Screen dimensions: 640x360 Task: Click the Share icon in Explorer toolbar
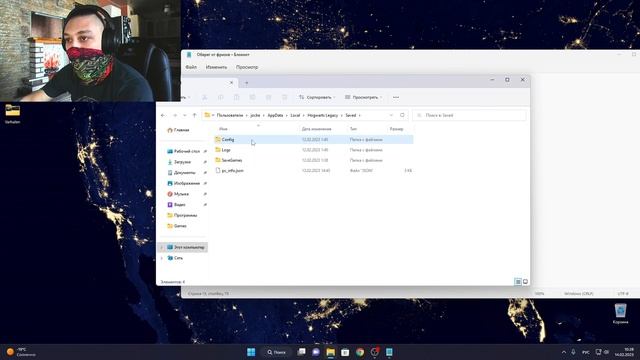pos(268,97)
